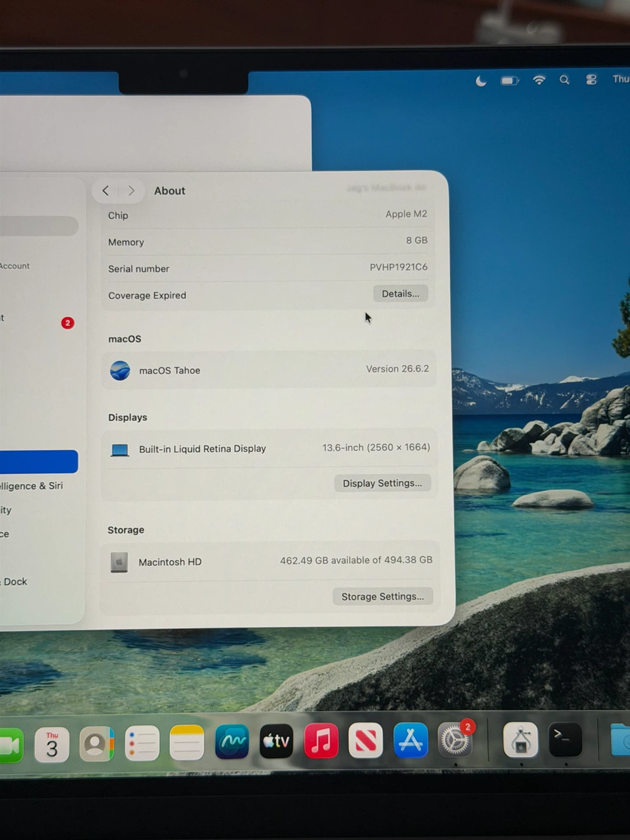Open Apple TV in the Dock
This screenshot has width=630, height=840.
pos(276,741)
